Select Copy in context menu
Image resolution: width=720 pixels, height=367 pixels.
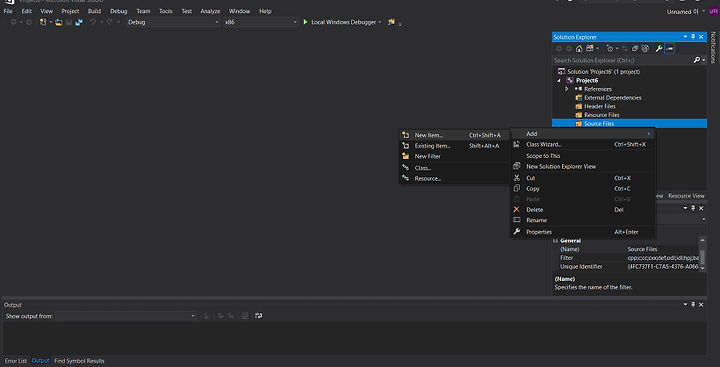coord(583,188)
